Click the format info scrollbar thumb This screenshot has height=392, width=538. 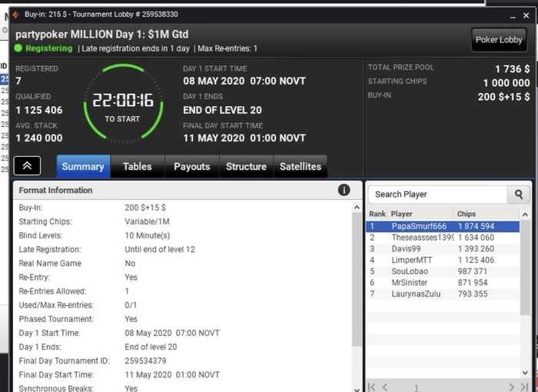click(x=357, y=280)
